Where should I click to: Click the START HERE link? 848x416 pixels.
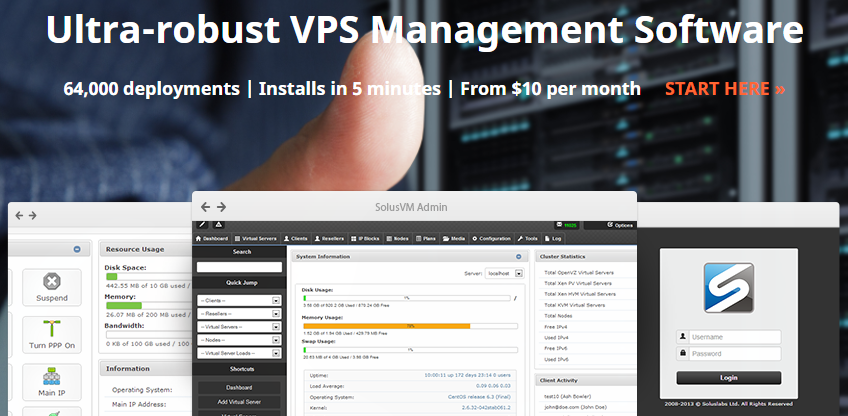tap(725, 89)
